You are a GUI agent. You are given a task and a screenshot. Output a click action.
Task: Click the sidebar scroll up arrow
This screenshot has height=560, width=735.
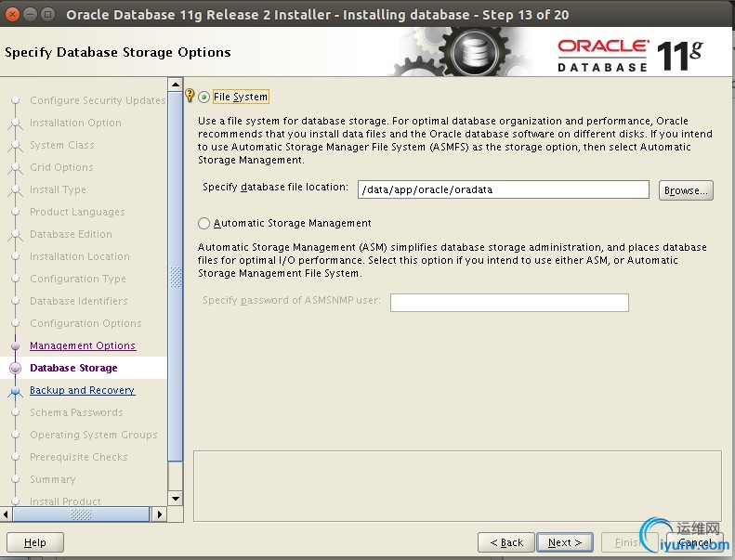click(x=176, y=85)
